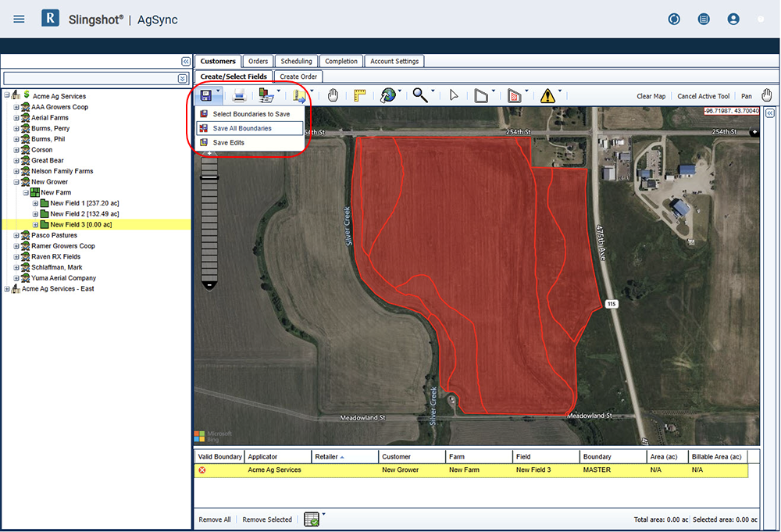Switch to the Customers tab
Image resolution: width=781 pixels, height=532 pixels.
click(218, 61)
